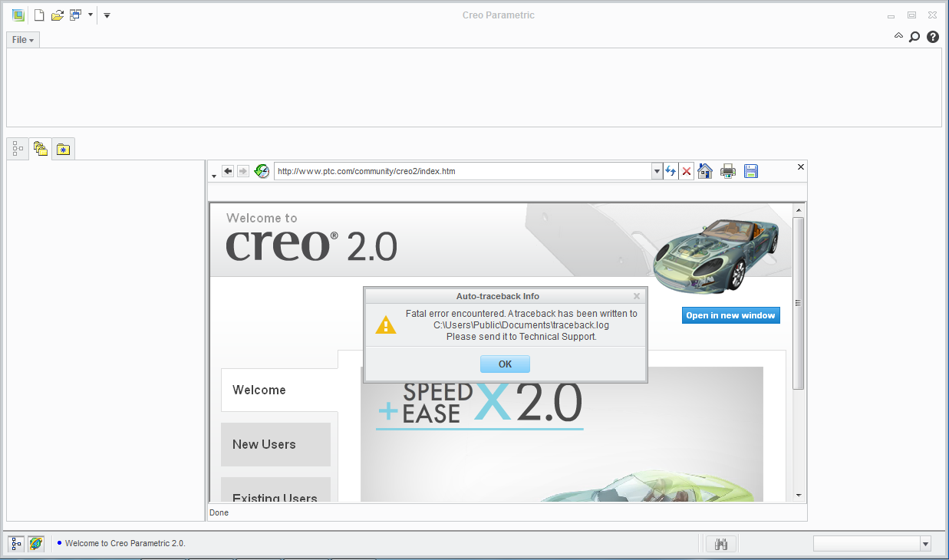Click the browser scrollbar down arrow
Viewport: 949px width, 560px height.
(x=799, y=496)
